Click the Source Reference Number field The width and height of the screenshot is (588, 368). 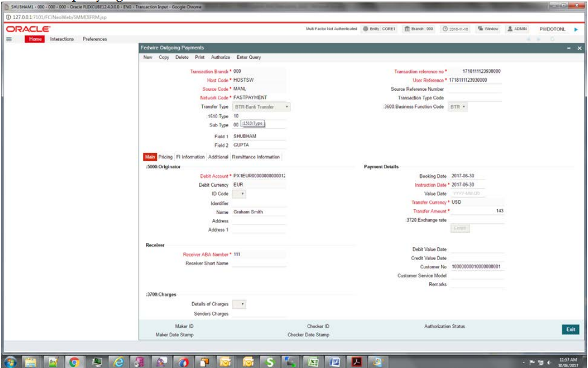[476, 89]
